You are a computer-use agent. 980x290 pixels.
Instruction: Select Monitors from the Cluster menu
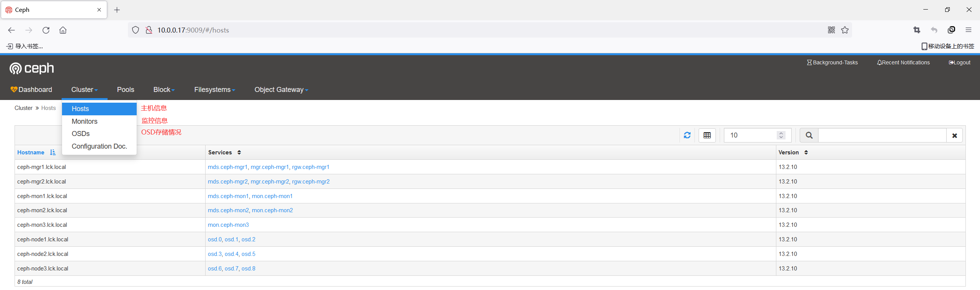coord(84,121)
